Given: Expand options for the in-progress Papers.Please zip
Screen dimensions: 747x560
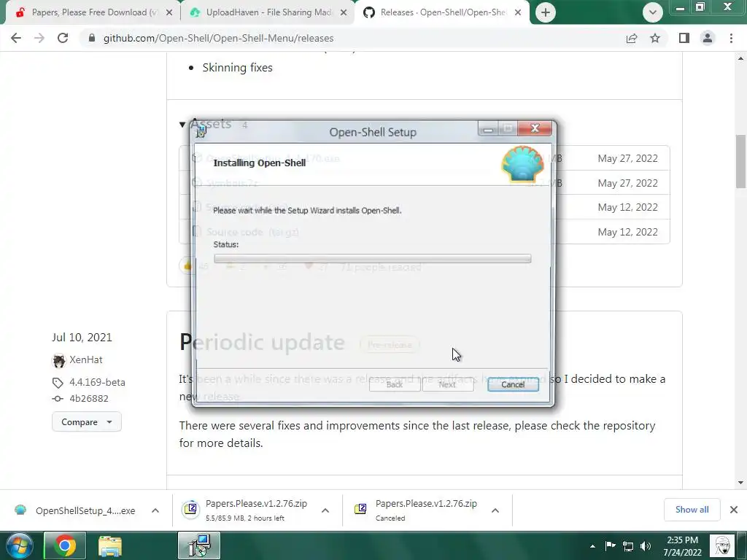Looking at the screenshot, I should coord(325,510).
